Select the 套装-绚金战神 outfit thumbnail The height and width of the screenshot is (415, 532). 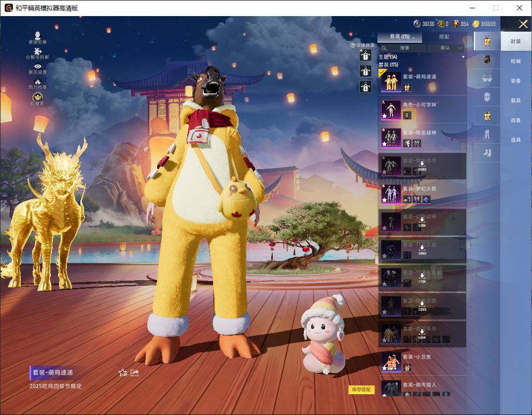tap(391, 138)
